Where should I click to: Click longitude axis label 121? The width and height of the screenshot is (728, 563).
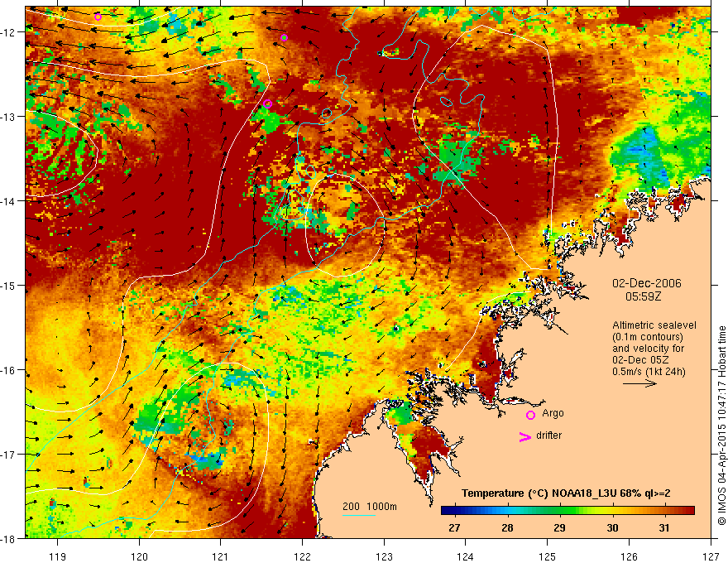tap(221, 556)
